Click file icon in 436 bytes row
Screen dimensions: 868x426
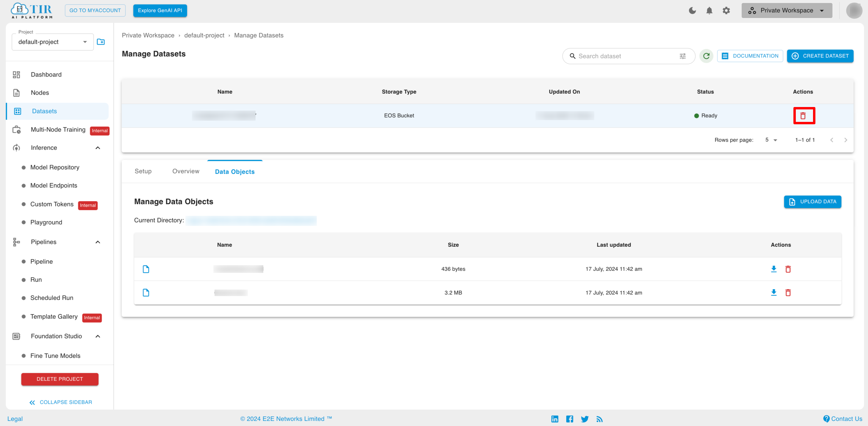point(146,269)
